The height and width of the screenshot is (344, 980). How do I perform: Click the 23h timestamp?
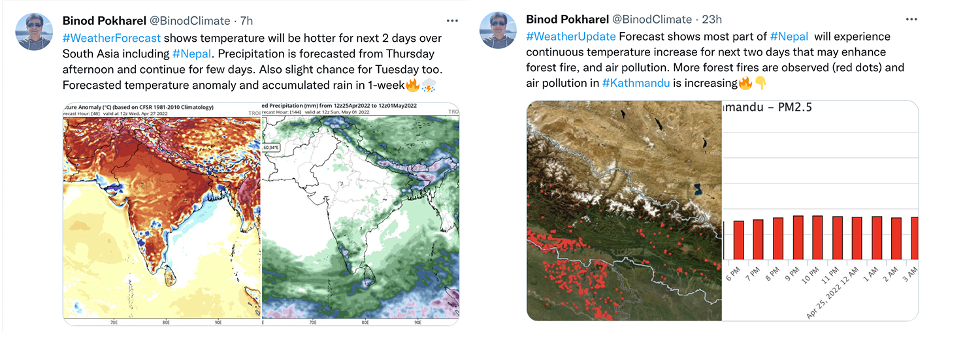click(711, 20)
